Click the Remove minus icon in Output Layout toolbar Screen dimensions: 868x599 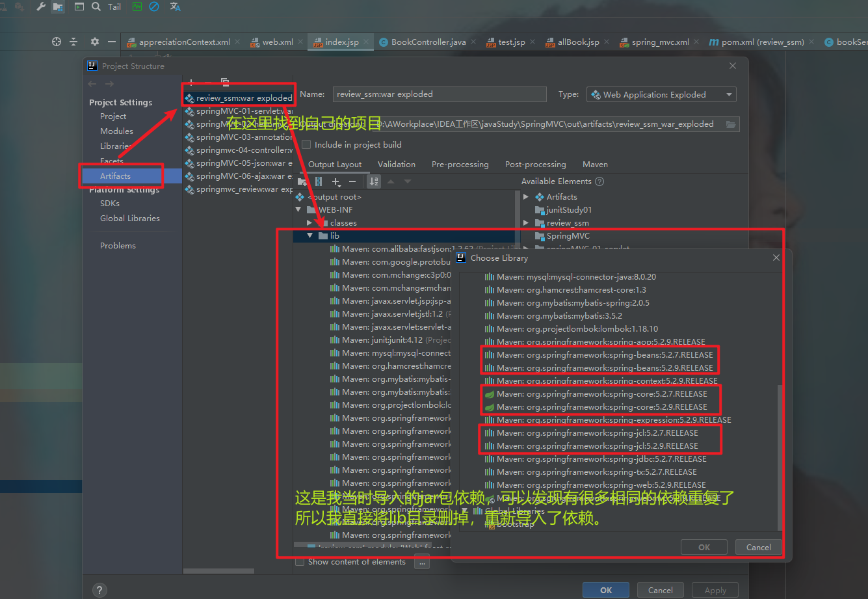pos(352,181)
